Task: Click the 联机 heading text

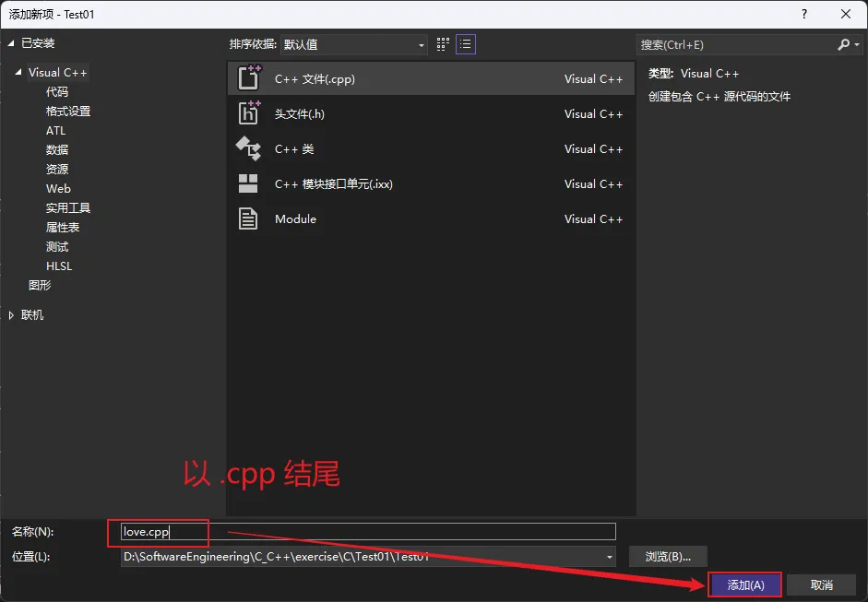Action: (32, 315)
